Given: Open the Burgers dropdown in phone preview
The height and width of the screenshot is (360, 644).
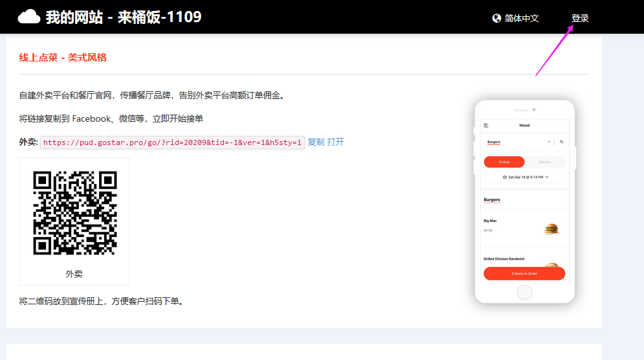Looking at the screenshot, I should click(518, 142).
